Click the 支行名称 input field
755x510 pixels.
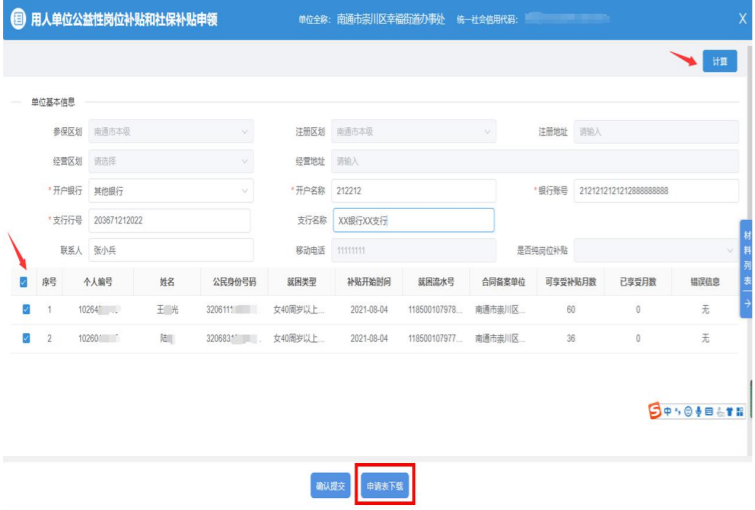click(413, 220)
